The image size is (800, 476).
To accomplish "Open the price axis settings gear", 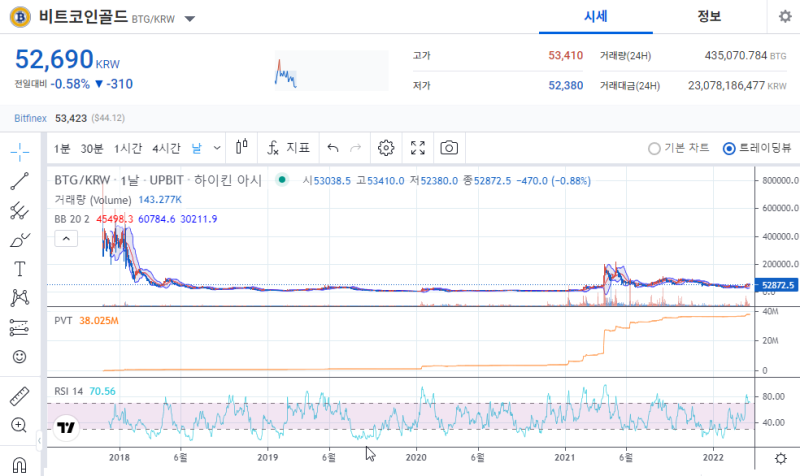I will [781, 458].
